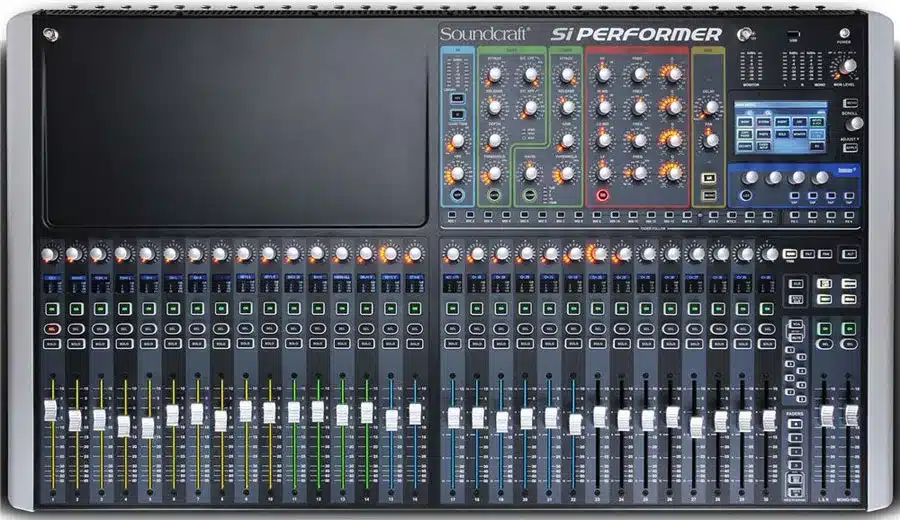Viewport: 900px width, 520px height.
Task: Toggle the round HPF button in blue input section
Action: click(x=457, y=195)
